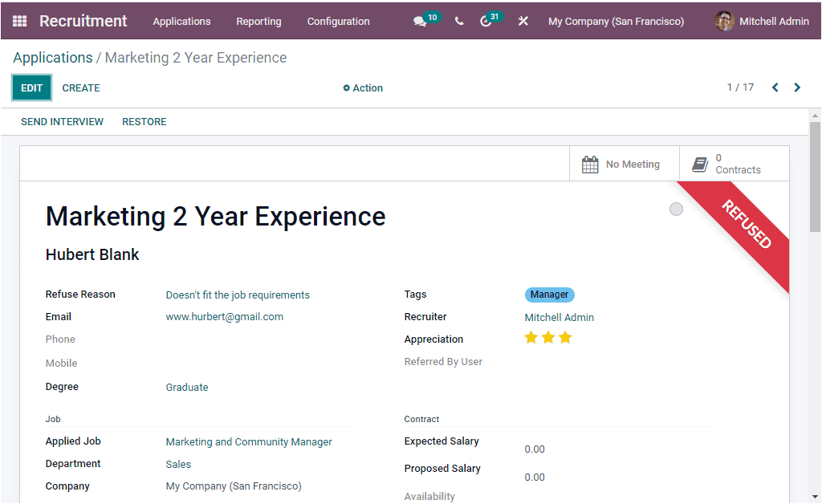Screen dimensions: 822x504
Task: Open the Action dropdown
Action: click(362, 87)
